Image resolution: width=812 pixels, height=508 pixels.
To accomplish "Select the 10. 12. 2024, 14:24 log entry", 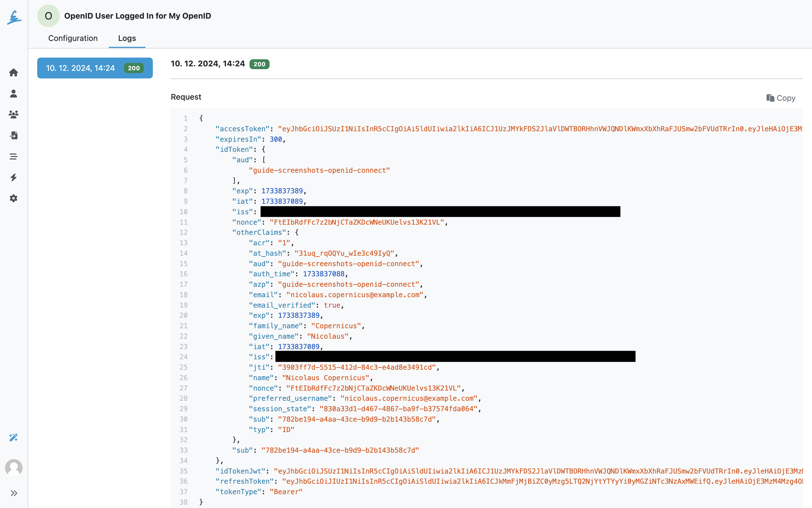I will (95, 68).
